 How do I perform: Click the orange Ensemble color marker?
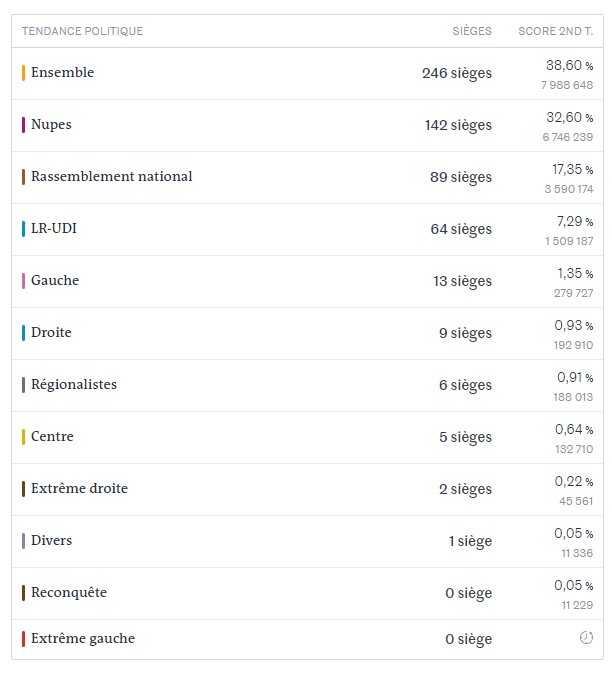[23, 73]
